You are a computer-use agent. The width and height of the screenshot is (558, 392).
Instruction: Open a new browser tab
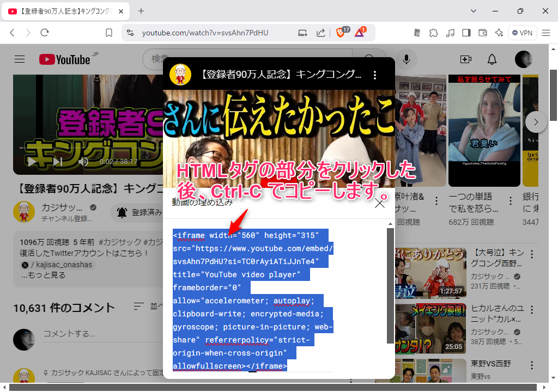click(x=141, y=11)
